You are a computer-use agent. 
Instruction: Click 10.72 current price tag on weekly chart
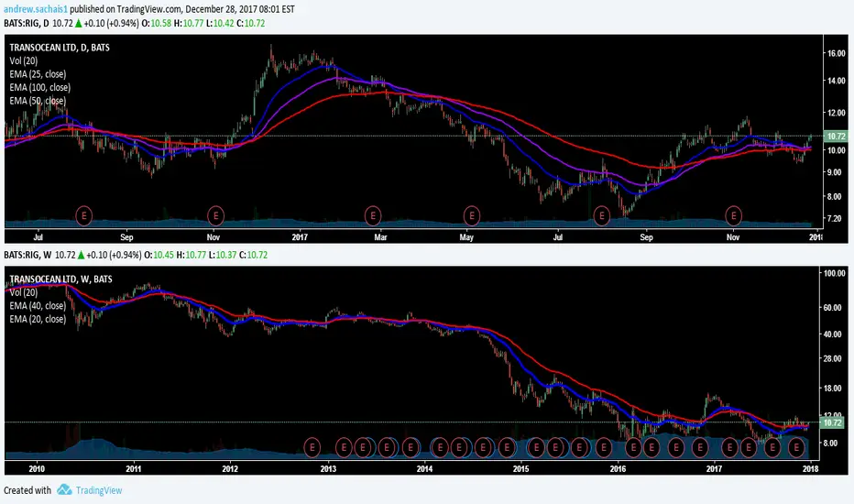coord(832,422)
